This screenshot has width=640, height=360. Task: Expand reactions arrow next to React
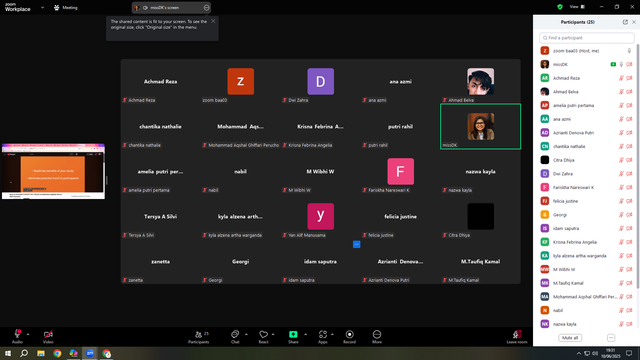click(273, 334)
